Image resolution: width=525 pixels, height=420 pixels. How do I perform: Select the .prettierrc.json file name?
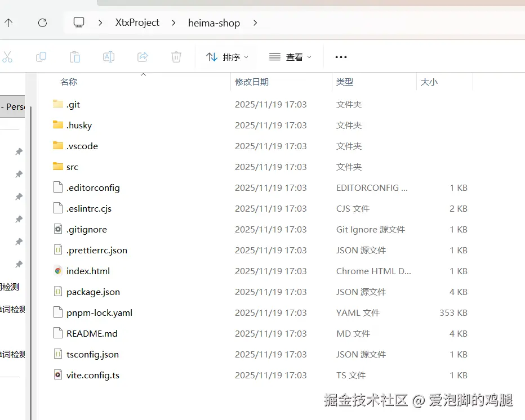point(97,251)
